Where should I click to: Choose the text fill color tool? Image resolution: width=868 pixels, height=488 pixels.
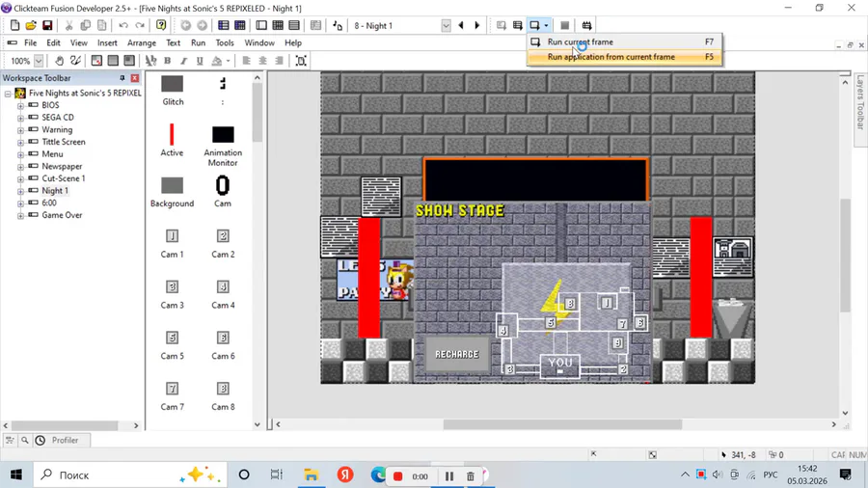[217, 61]
